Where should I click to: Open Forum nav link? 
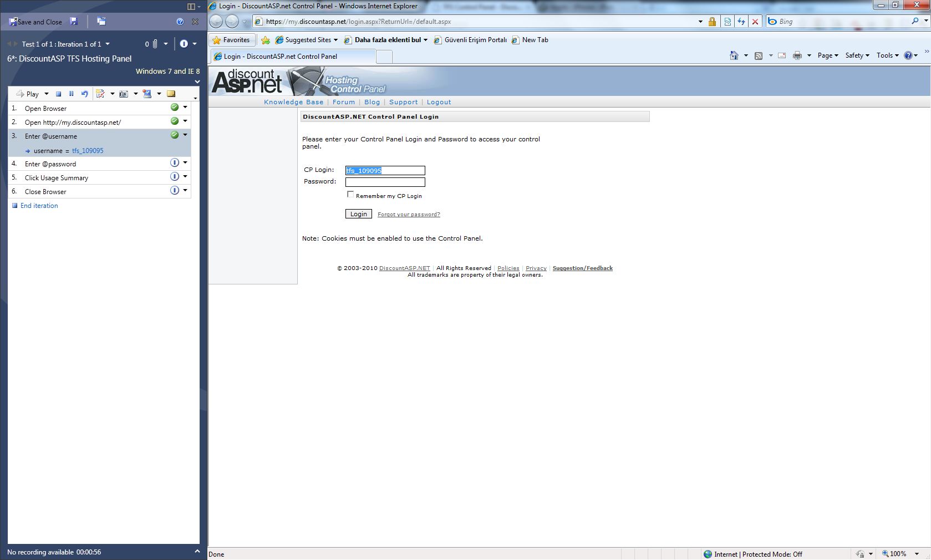coord(344,102)
